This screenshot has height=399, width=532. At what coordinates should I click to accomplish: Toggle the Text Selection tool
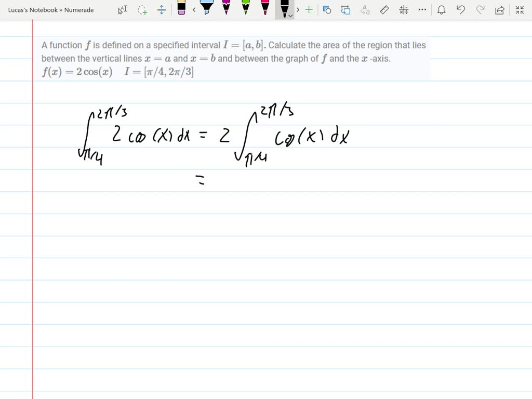pyautogui.click(x=123, y=9)
